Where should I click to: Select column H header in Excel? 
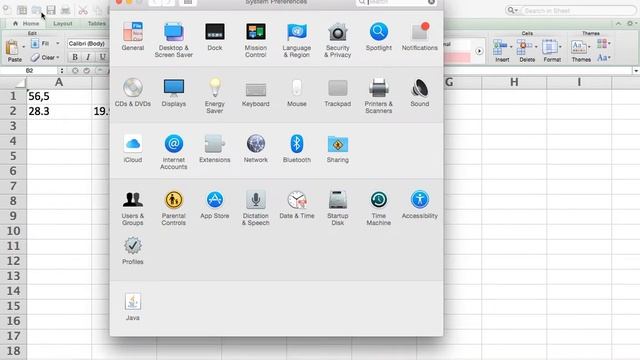coord(514,82)
